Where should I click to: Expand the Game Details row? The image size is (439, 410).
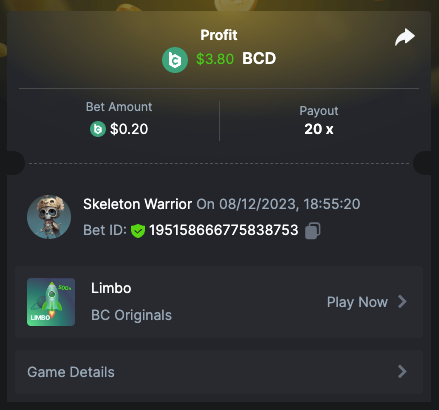(219, 372)
